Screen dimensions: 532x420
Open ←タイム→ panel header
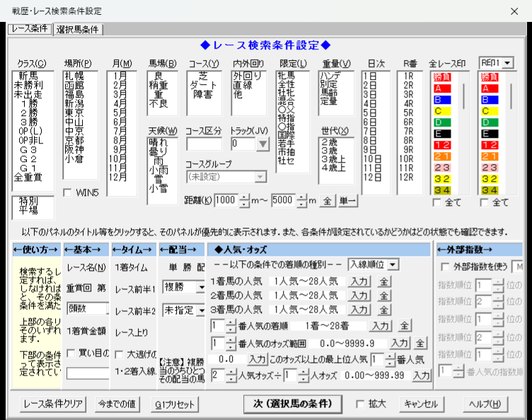[x=134, y=250]
